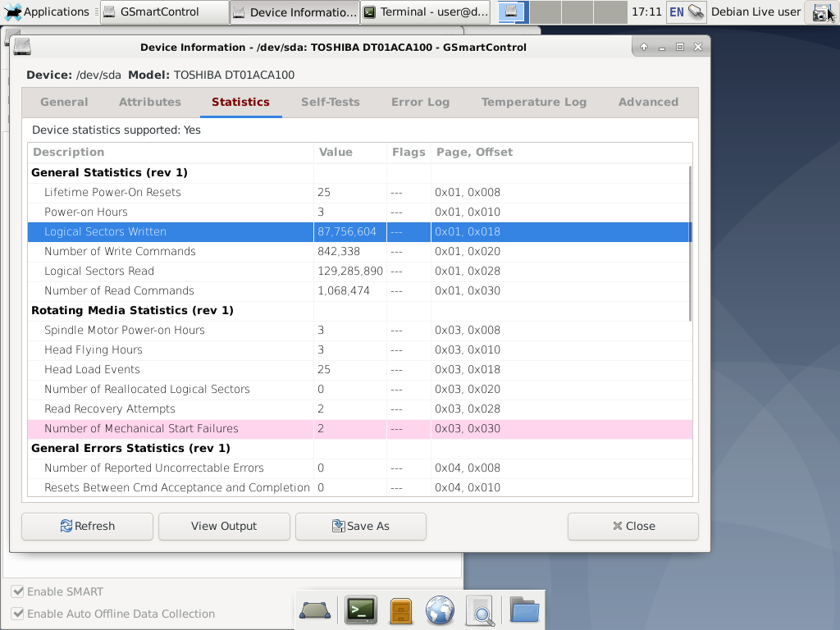Click the 0x03, 0x030 offset cell
Image resolution: width=840 pixels, height=630 pixels.
click(561, 428)
